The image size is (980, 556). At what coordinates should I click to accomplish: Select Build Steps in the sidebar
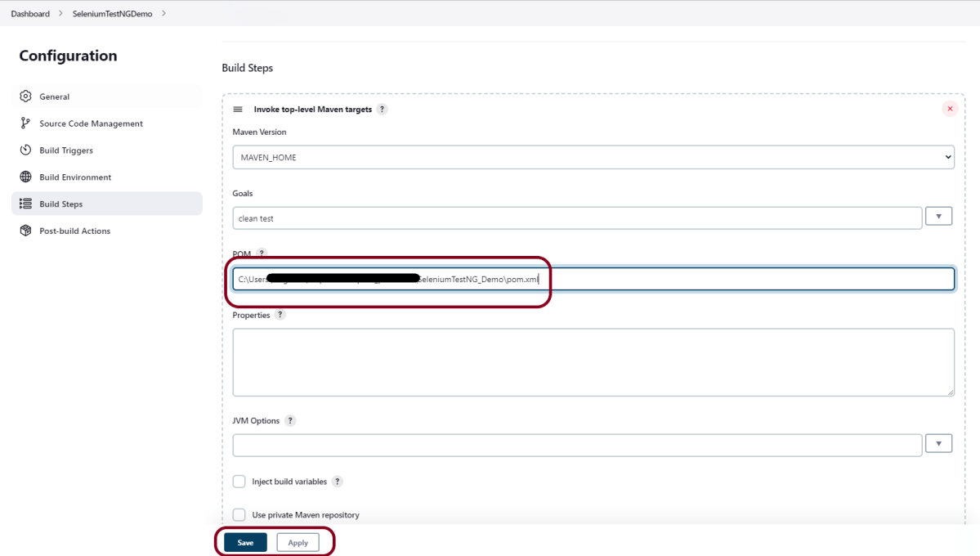point(61,204)
